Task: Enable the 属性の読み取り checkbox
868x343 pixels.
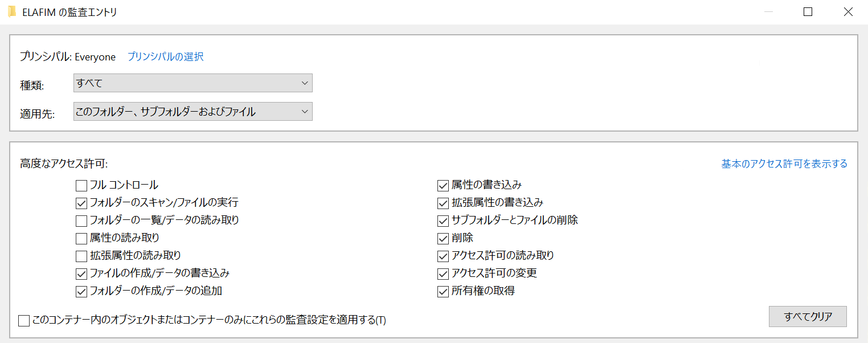Action: tap(81, 238)
